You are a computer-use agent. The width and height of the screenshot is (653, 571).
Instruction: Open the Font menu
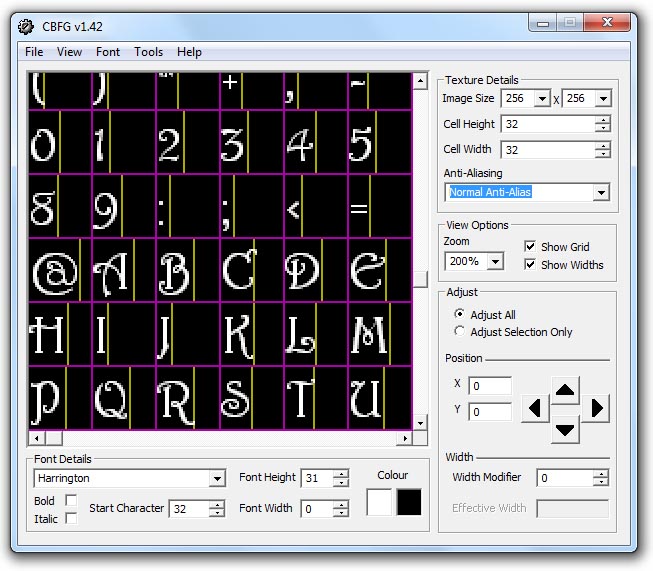click(x=108, y=52)
